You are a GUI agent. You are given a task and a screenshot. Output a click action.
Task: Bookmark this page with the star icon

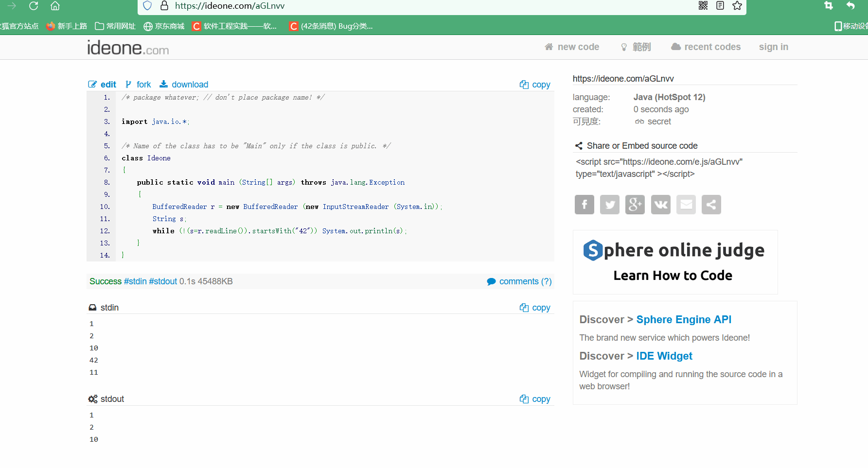[737, 5]
